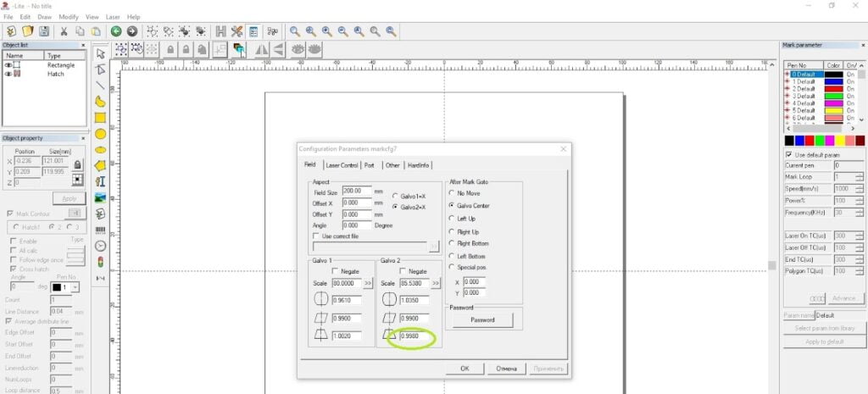Screen dimensions: 868x394
Task: Expand Galvo 1 scale with >> button
Action: pyautogui.click(x=368, y=283)
